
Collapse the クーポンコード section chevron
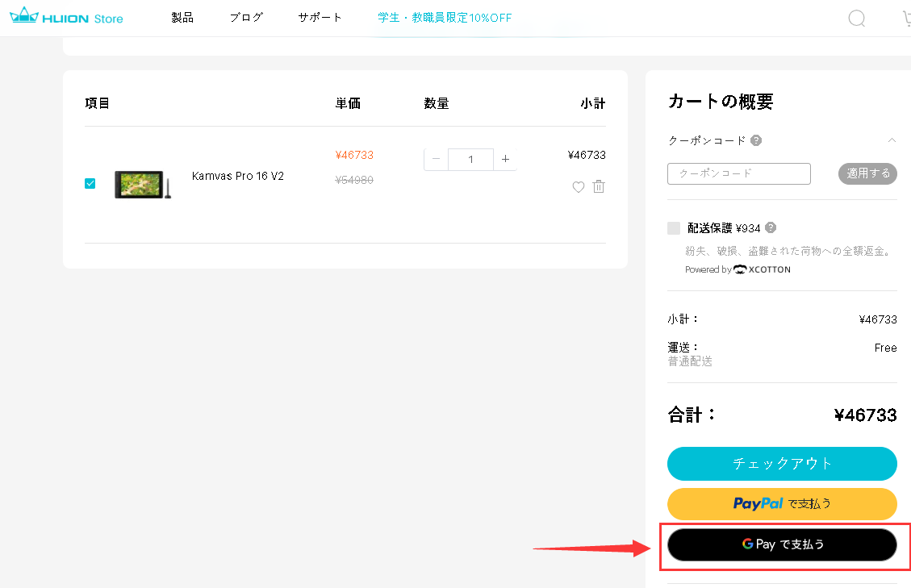point(892,140)
